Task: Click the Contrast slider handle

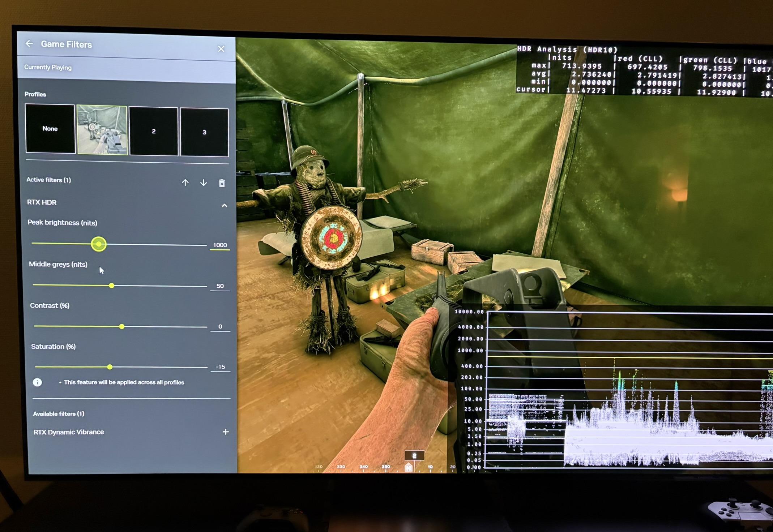Action: pos(122,326)
